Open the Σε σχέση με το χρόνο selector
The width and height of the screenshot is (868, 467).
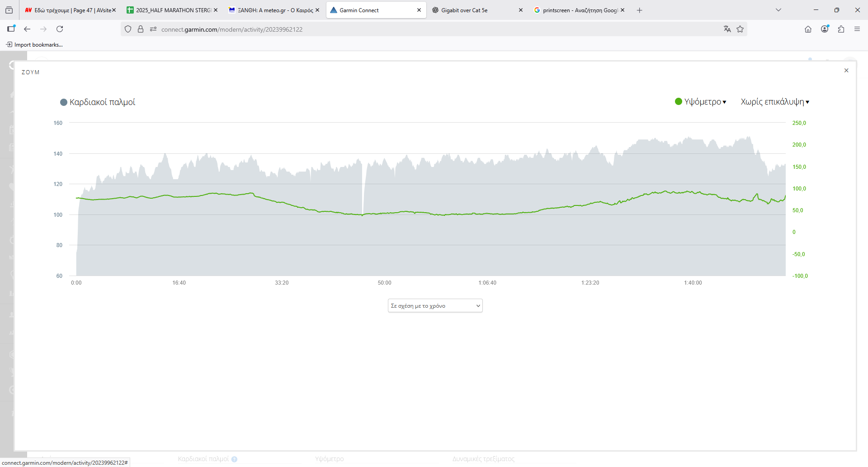click(x=435, y=306)
